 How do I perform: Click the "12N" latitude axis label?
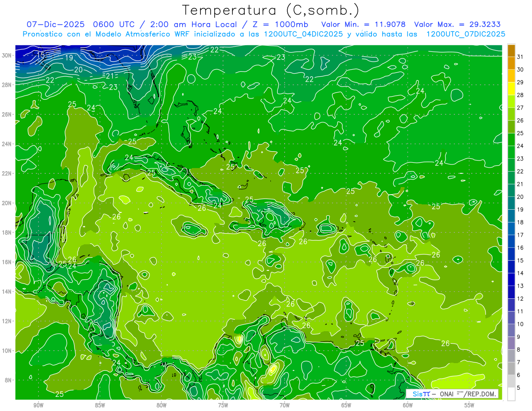[8, 321]
